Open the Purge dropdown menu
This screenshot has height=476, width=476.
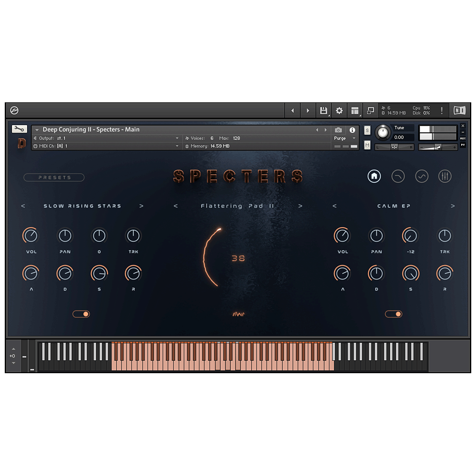[x=345, y=138]
